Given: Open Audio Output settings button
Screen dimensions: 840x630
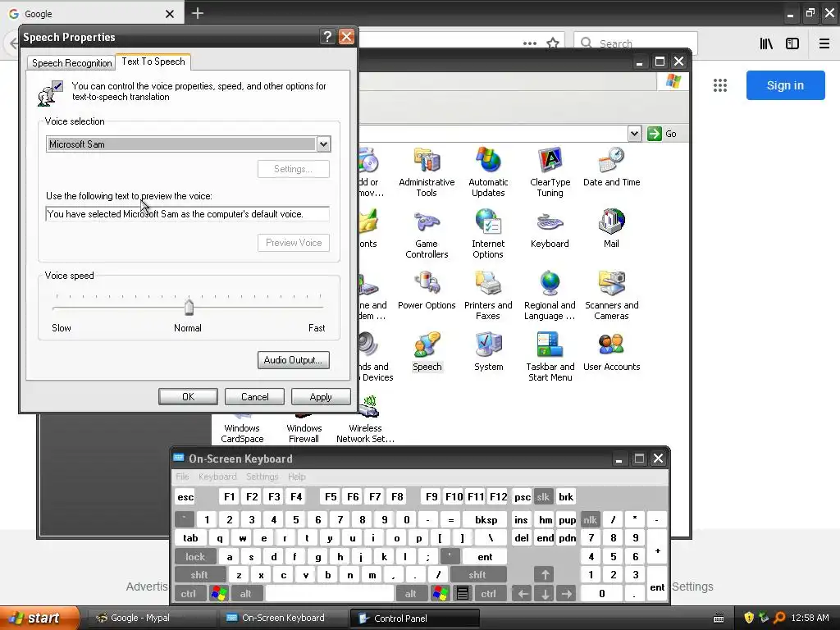Looking at the screenshot, I should tap(293, 360).
